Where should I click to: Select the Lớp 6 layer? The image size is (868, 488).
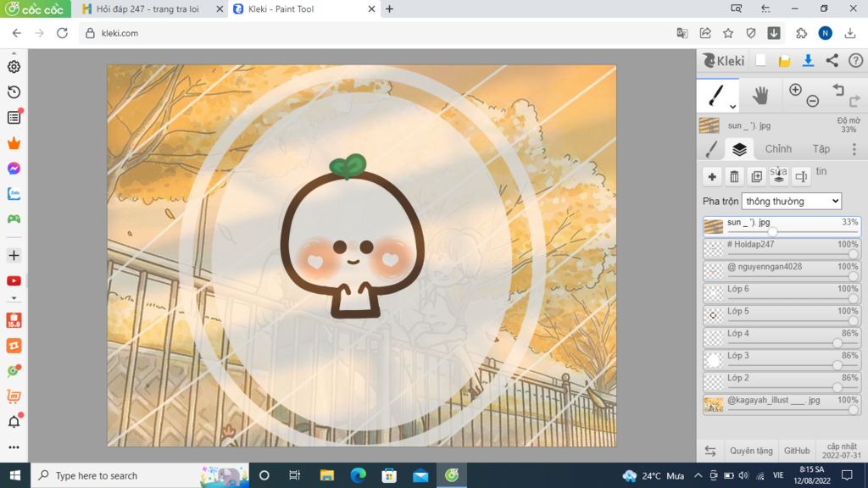tap(782, 293)
